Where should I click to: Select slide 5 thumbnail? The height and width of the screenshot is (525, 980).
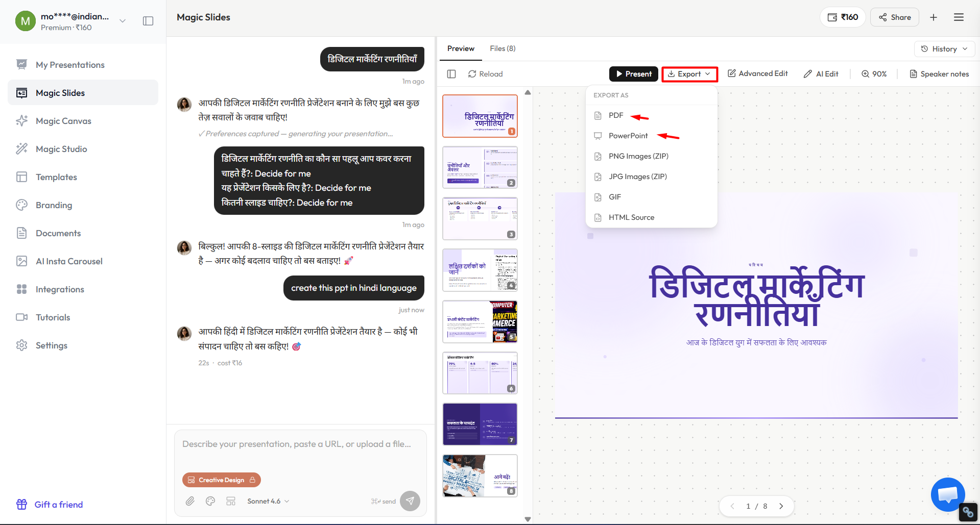[x=480, y=321]
